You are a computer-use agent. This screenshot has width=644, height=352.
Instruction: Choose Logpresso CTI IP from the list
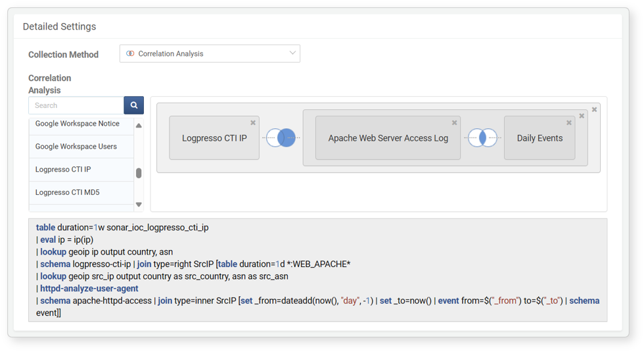[81, 170]
